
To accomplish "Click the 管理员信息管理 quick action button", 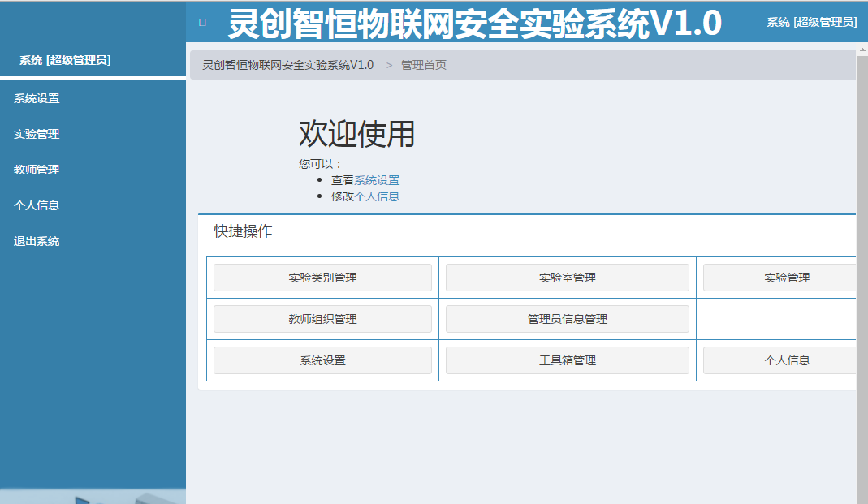I will coord(568,319).
